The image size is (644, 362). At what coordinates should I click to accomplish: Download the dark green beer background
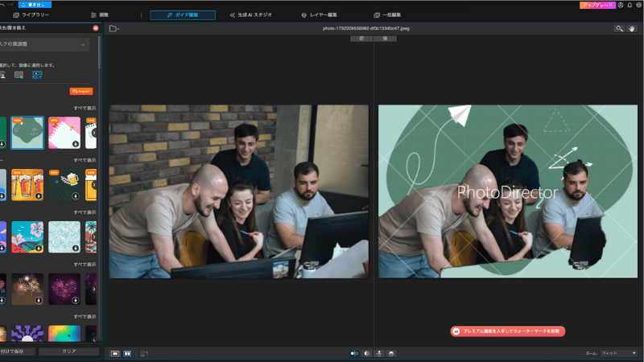point(76,196)
